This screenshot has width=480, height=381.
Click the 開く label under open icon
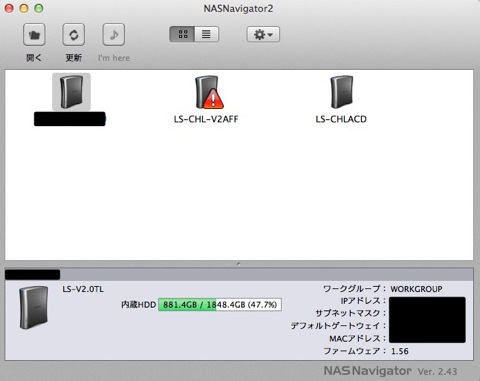coord(34,58)
